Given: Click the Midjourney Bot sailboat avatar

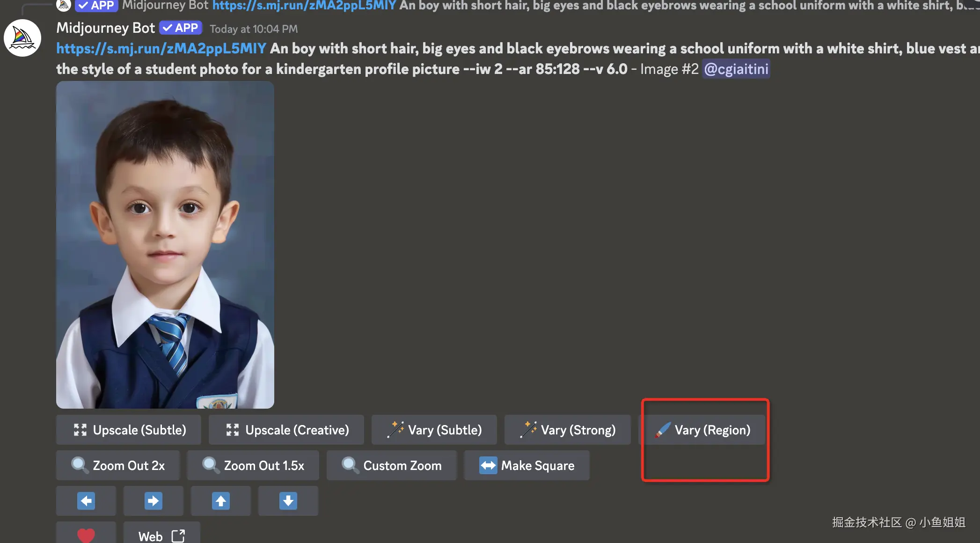Looking at the screenshot, I should (22, 38).
